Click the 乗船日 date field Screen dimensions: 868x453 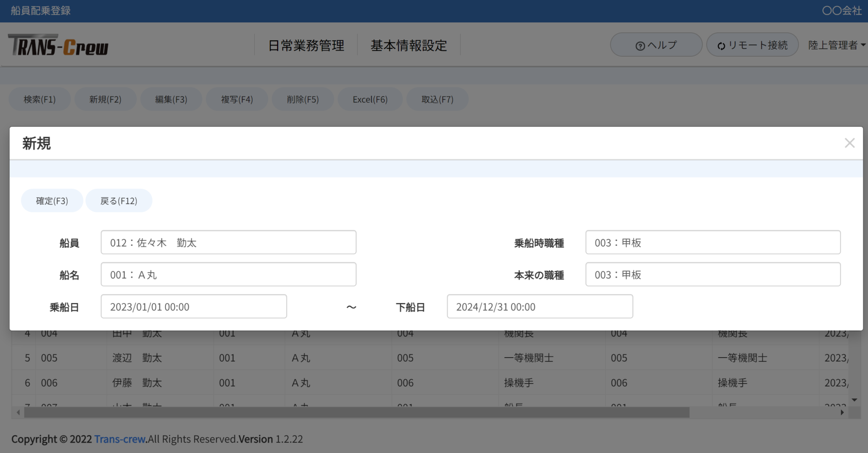tap(194, 307)
